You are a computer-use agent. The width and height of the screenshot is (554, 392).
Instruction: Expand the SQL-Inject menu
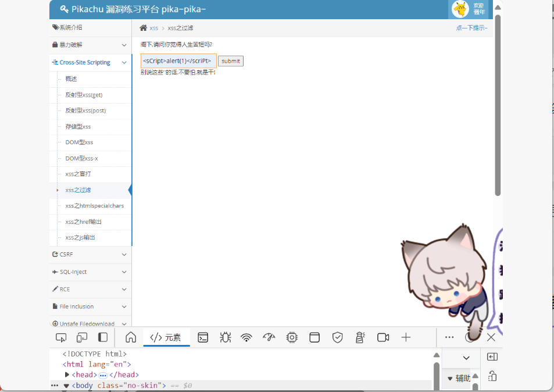[91, 272]
